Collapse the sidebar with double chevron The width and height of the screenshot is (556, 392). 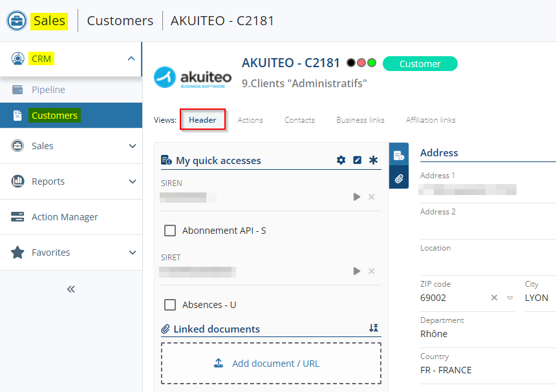(x=71, y=289)
